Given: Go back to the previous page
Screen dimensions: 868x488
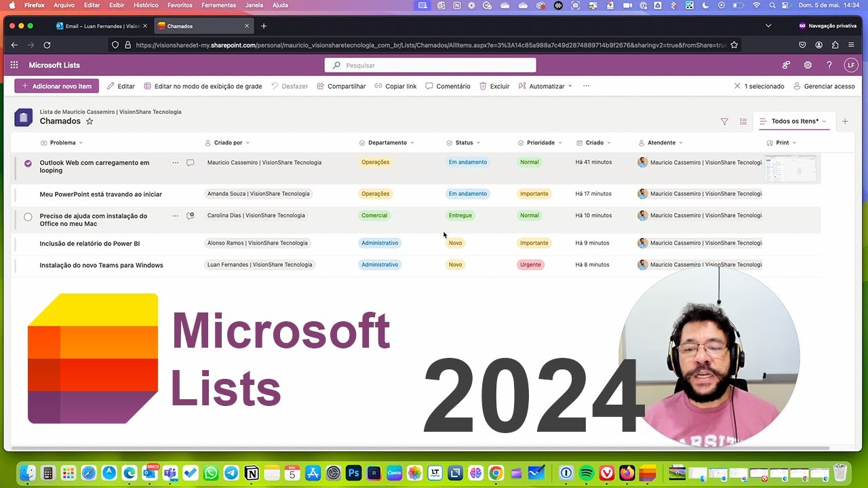Looking at the screenshot, I should coord(14,45).
